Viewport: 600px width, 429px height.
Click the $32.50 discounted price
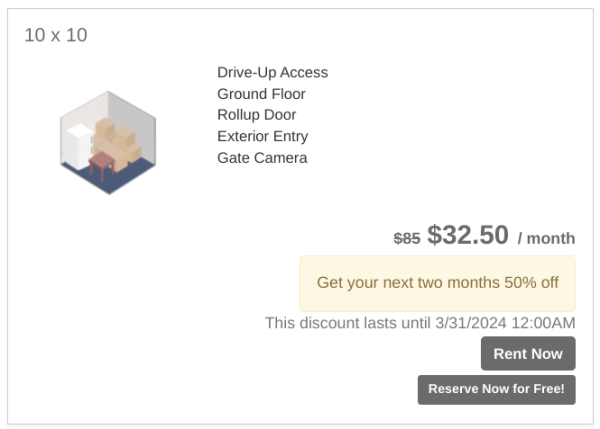click(468, 235)
